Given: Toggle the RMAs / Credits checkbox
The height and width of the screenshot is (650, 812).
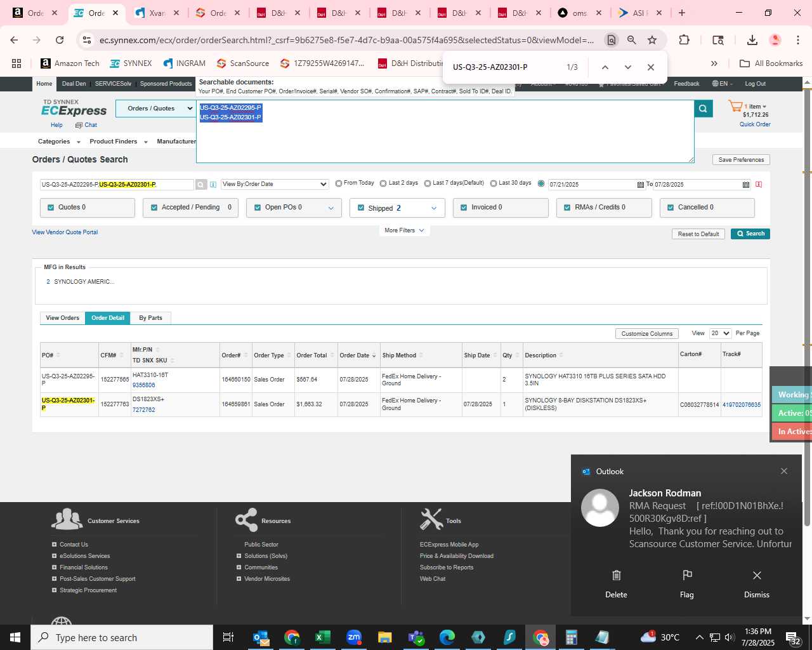Looking at the screenshot, I should pyautogui.click(x=567, y=208).
